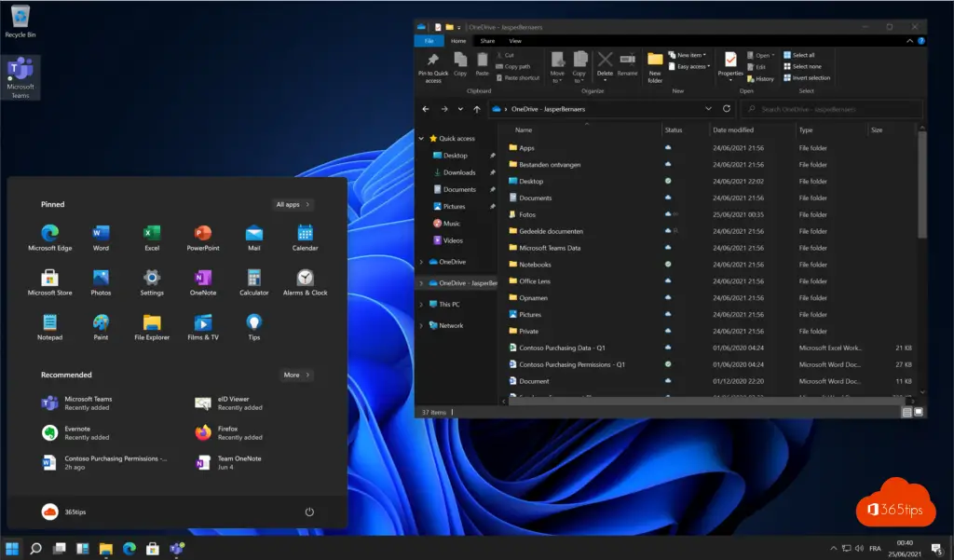Image resolution: width=954 pixels, height=560 pixels.
Task: Open the address bar history dropdown
Action: point(708,109)
